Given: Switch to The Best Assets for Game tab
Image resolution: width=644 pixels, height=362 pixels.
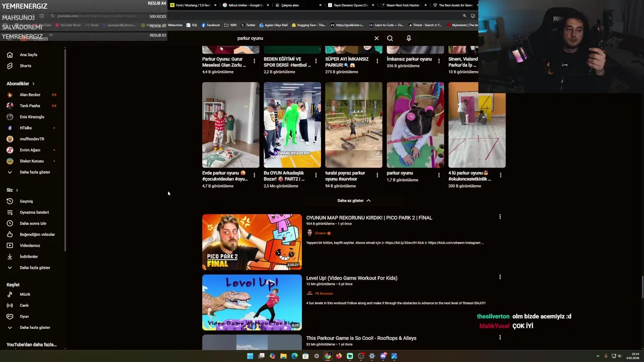Looking at the screenshot, I should [454, 5].
